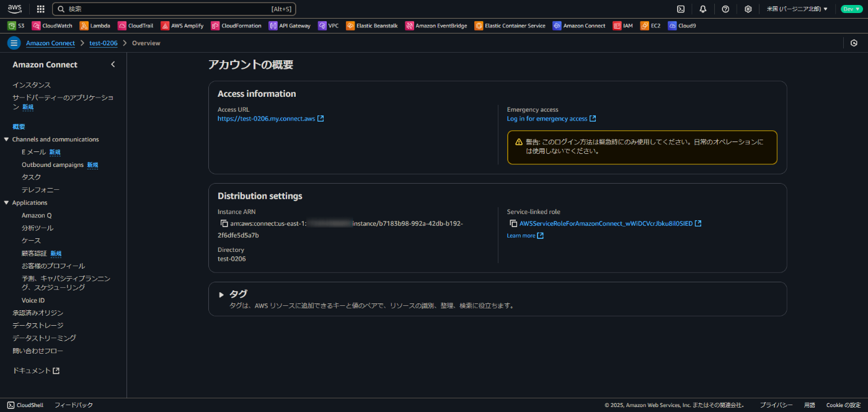Viewport: 868px width, 412px height.
Task: Open CloudShell in the footer
Action: click(x=25, y=405)
